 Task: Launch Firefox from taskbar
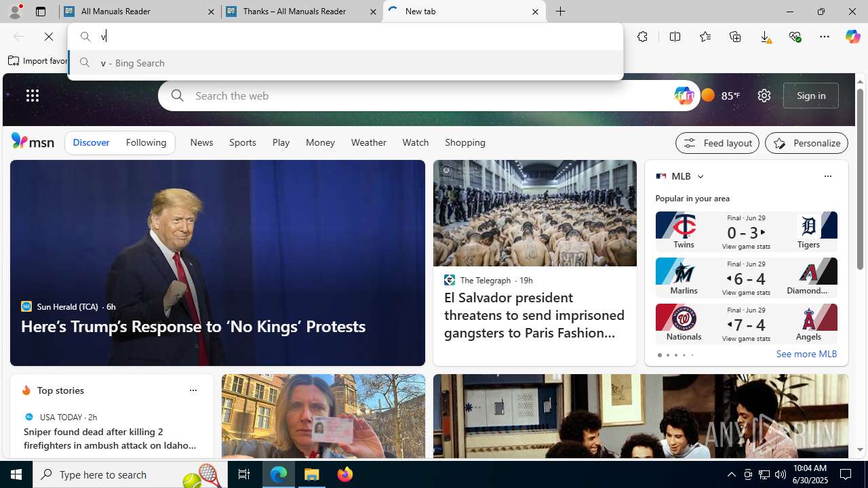click(345, 474)
